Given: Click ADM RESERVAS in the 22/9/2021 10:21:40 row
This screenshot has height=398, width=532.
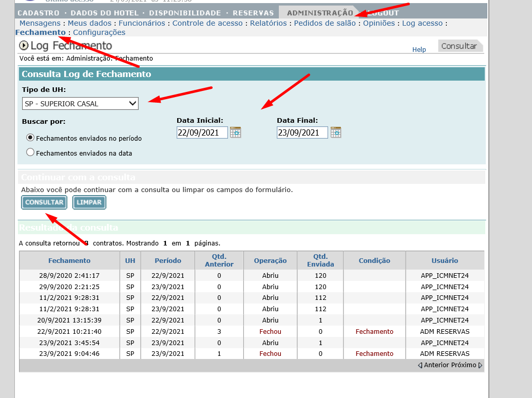Looking at the screenshot, I should point(445,332).
